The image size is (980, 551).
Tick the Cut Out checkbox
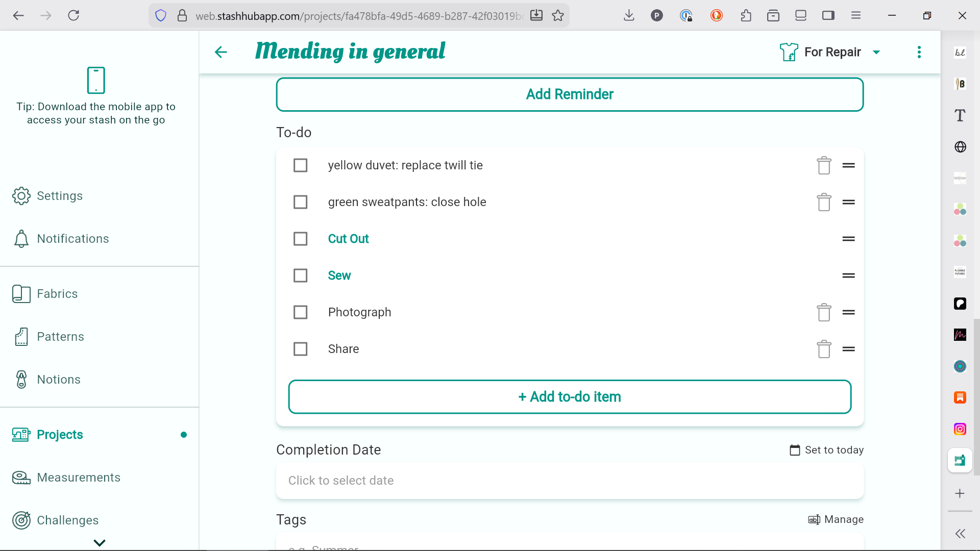click(300, 239)
